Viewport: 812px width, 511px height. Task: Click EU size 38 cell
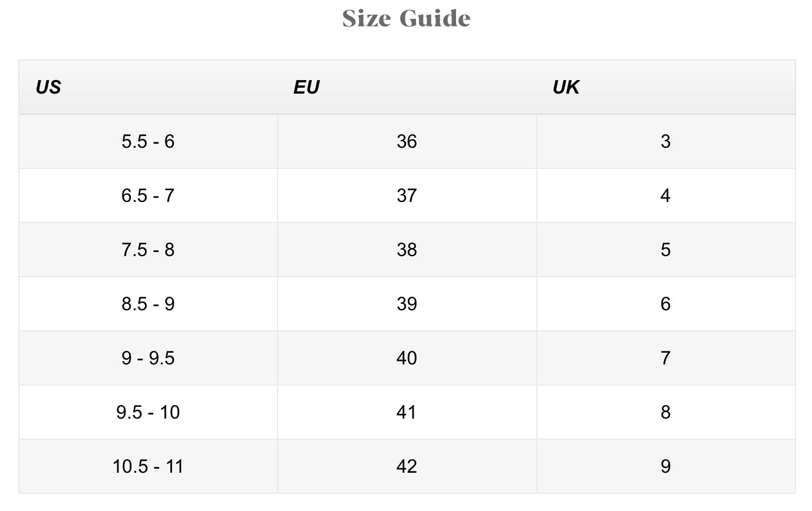pos(407,250)
